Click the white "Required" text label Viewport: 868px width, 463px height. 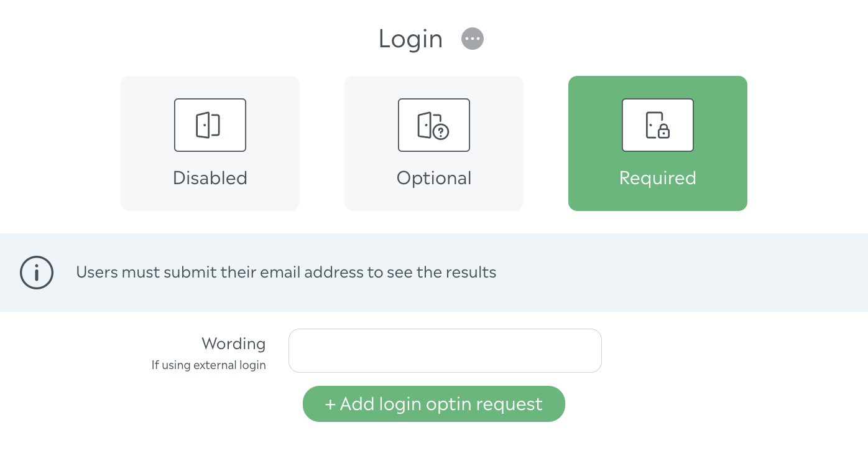[658, 178]
